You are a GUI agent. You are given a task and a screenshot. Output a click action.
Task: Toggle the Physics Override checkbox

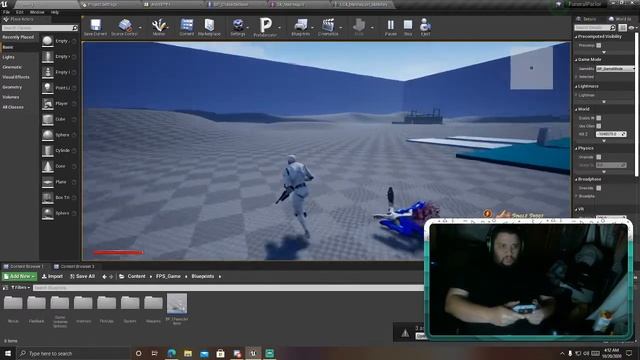click(x=599, y=157)
